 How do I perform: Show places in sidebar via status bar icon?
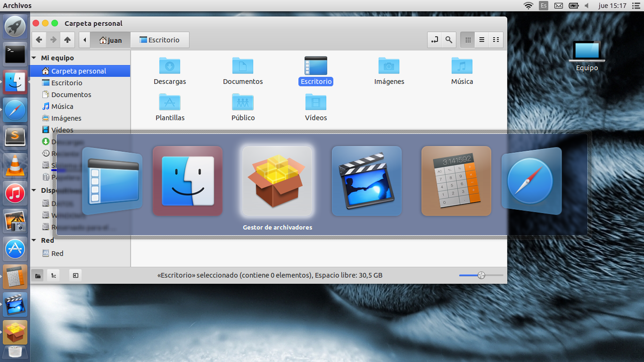click(38, 275)
